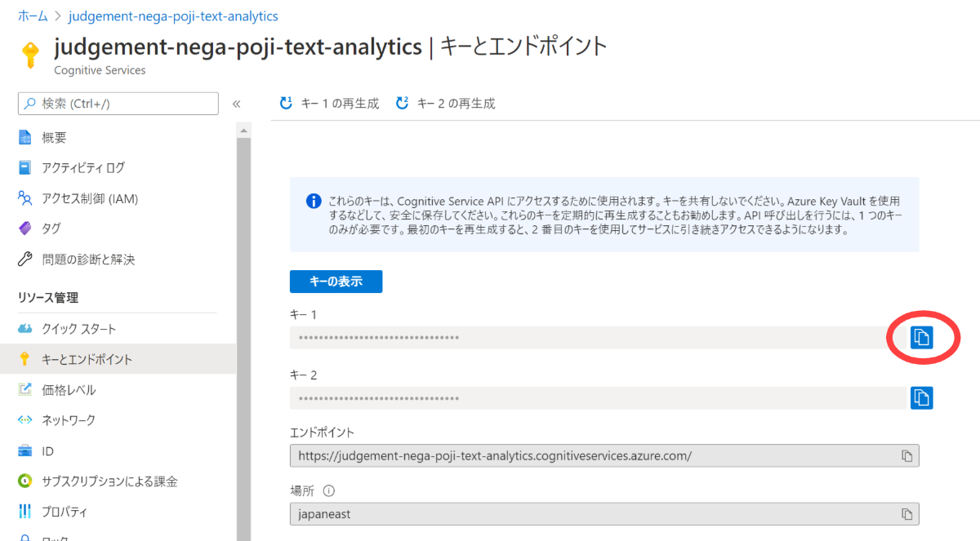Click the 価格レベル edit icon
Image resolution: width=980 pixels, height=541 pixels.
25,389
